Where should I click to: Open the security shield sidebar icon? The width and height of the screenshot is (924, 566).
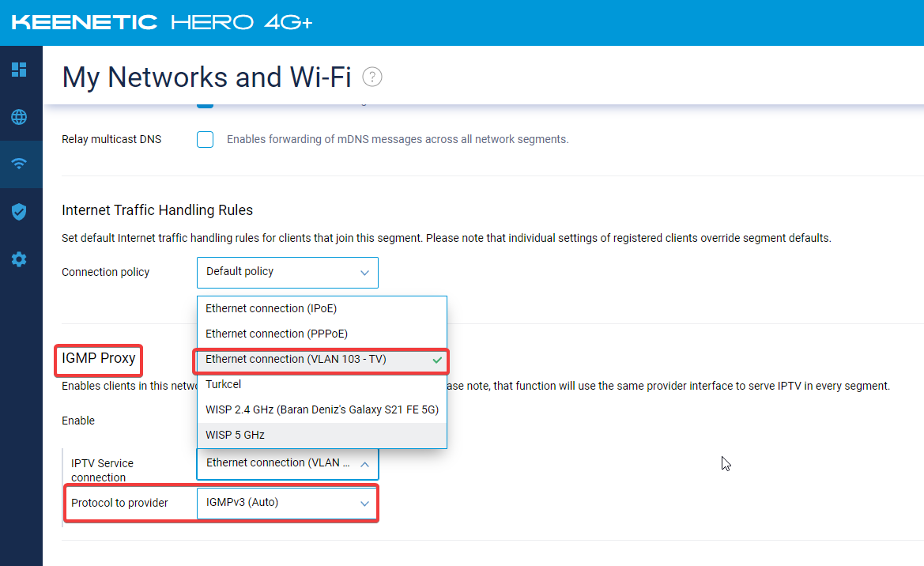pyautogui.click(x=19, y=212)
